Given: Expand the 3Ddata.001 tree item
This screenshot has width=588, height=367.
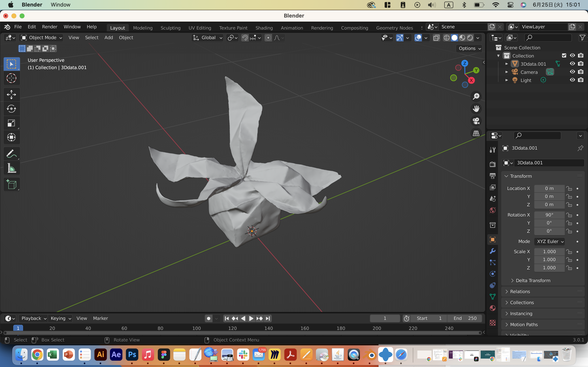Looking at the screenshot, I should click(506, 64).
